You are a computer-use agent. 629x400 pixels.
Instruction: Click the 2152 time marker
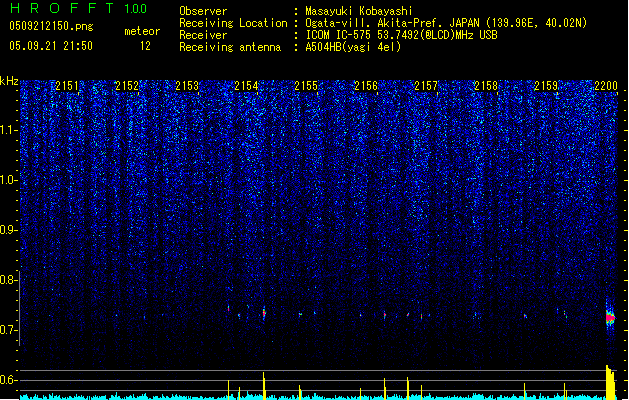click(x=127, y=86)
